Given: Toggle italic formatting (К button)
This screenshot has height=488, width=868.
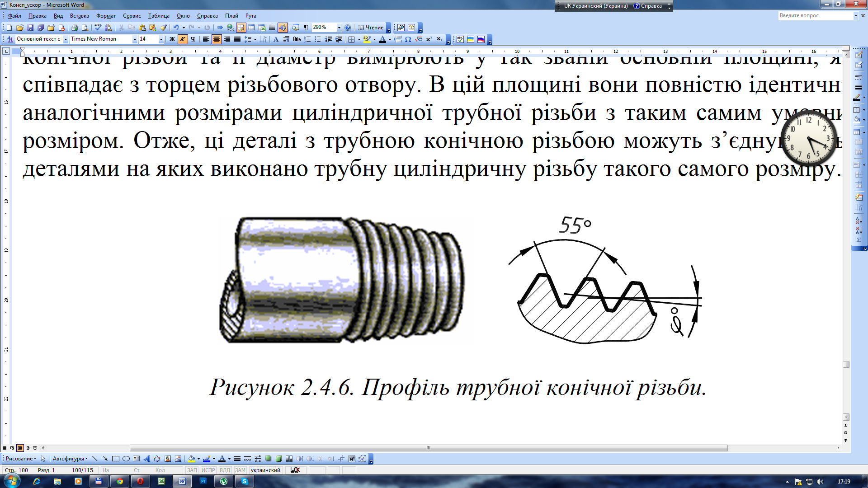Looking at the screenshot, I should [183, 39].
